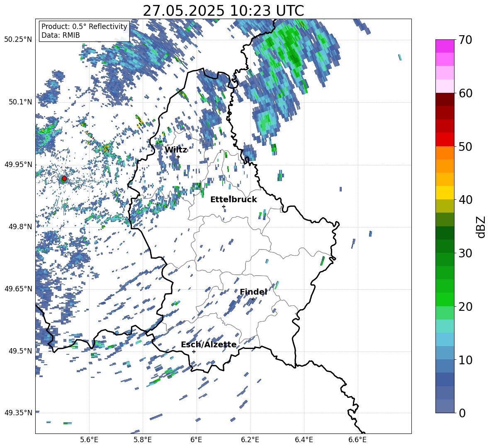Click the Wiltz city label
Viewport: 491px width, 448px height.
[176, 150]
